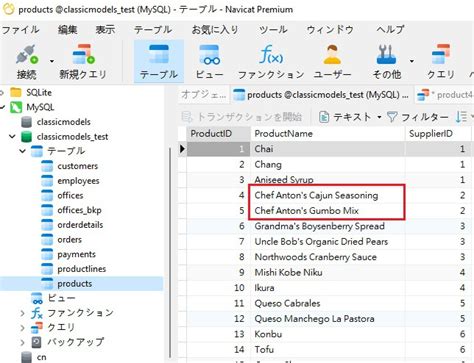Click the フィルター button
This screenshot has height=363, width=474.
[418, 117]
